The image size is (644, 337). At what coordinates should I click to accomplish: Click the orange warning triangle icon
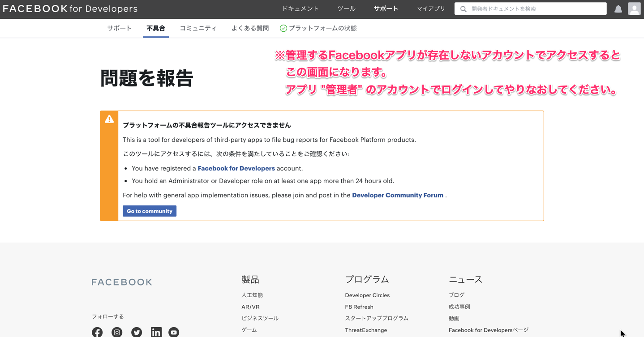pyautogui.click(x=109, y=119)
